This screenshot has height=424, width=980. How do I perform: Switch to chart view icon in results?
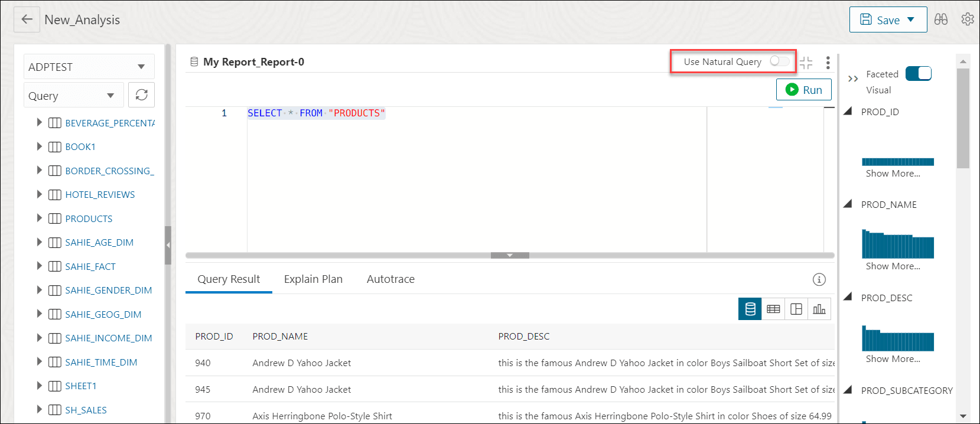[x=819, y=309]
